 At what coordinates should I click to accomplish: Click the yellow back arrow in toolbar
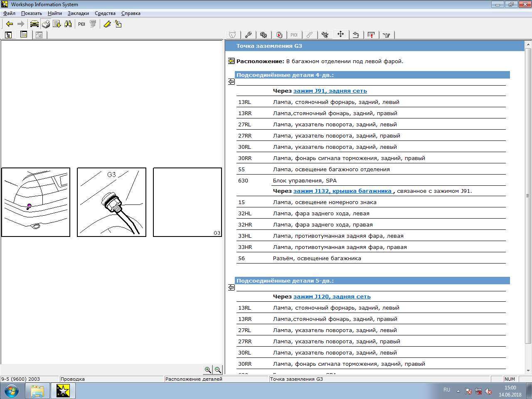[9, 24]
